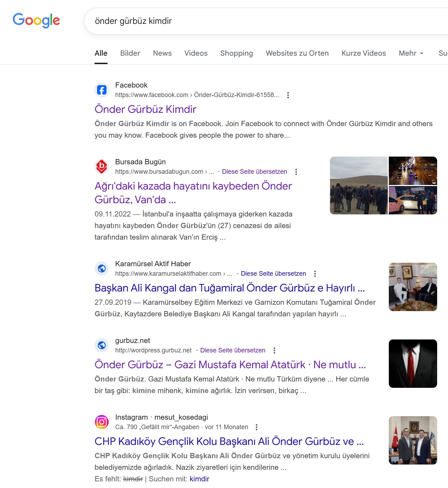
Task: Open the Başkan Ali Kangal result link
Action: tap(229, 288)
